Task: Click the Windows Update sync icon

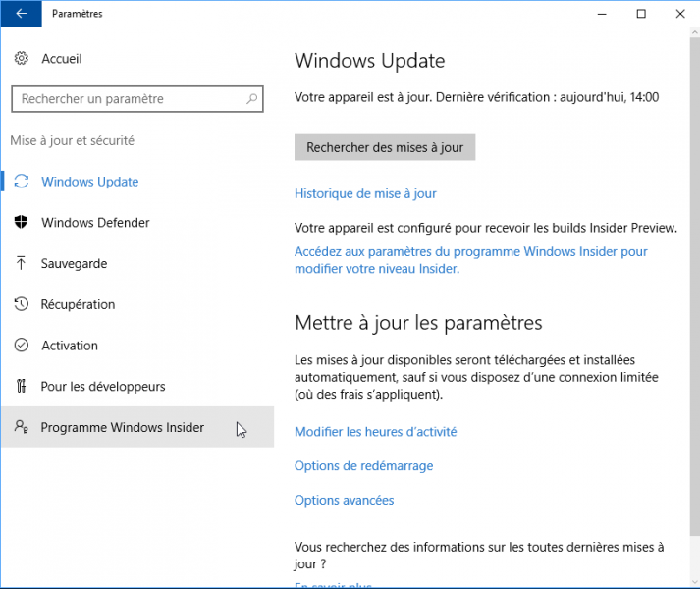Action: 21,182
